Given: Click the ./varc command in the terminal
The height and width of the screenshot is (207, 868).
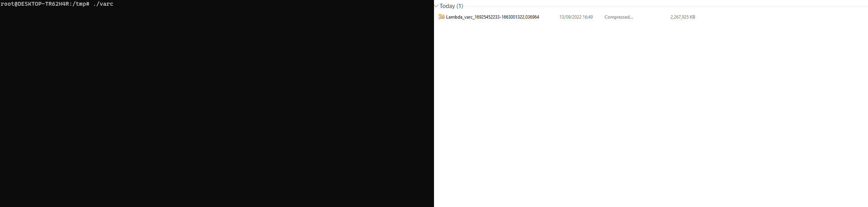Looking at the screenshot, I should (103, 4).
